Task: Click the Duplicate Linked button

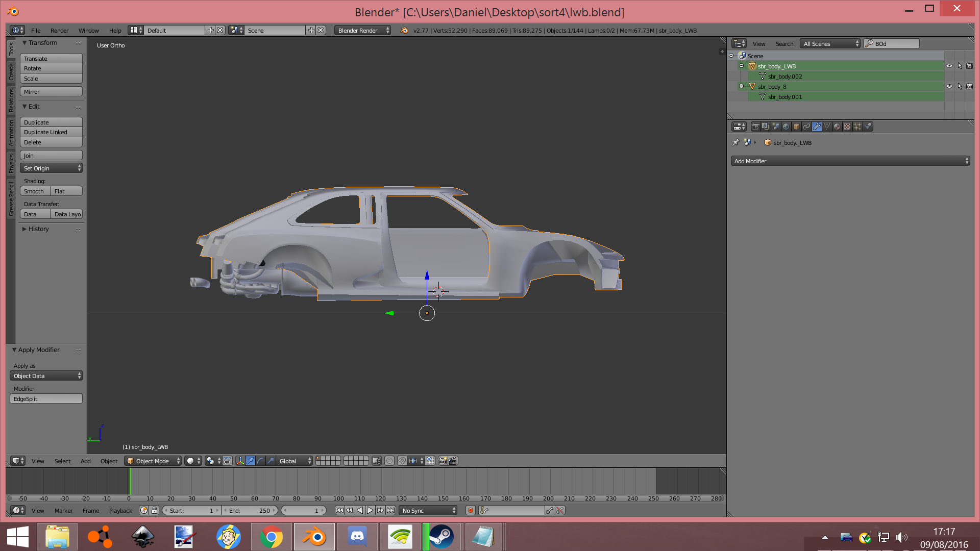Action: (x=51, y=132)
